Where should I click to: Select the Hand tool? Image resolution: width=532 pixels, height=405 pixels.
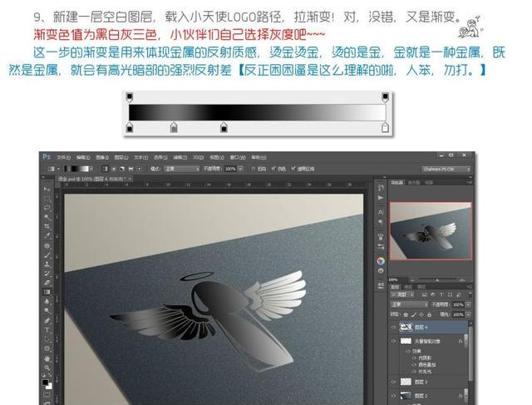[x=47, y=358]
